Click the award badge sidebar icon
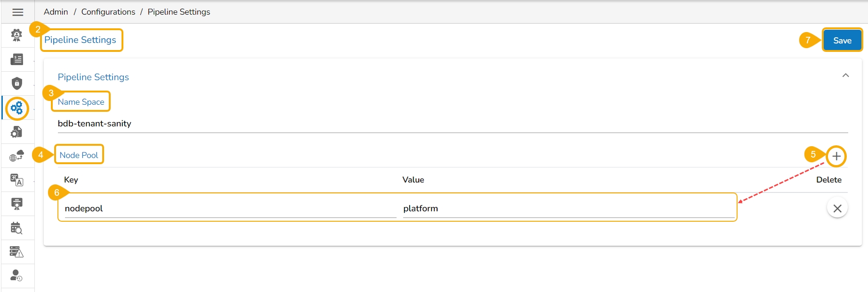The width and height of the screenshot is (868, 292). click(x=16, y=35)
